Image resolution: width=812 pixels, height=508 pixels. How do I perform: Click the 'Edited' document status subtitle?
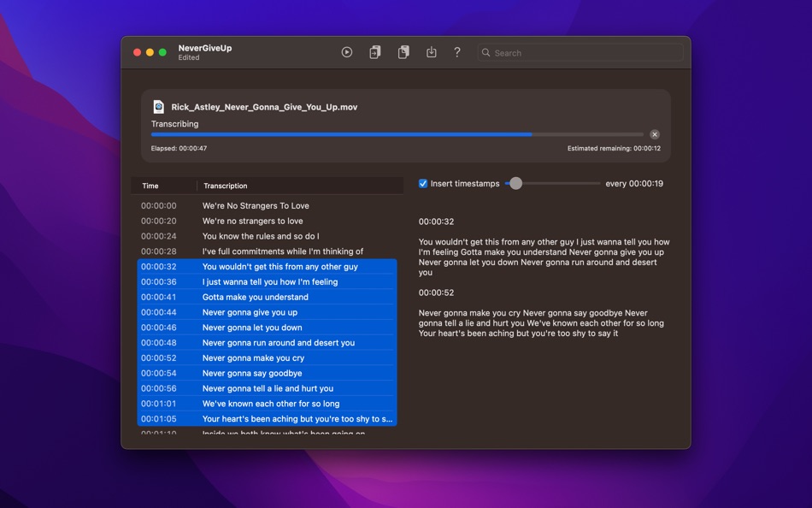tap(189, 57)
